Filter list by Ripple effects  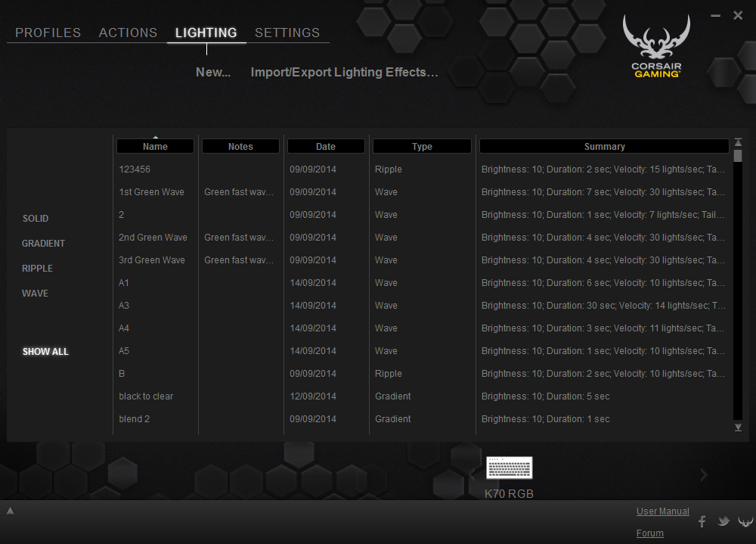coord(37,269)
